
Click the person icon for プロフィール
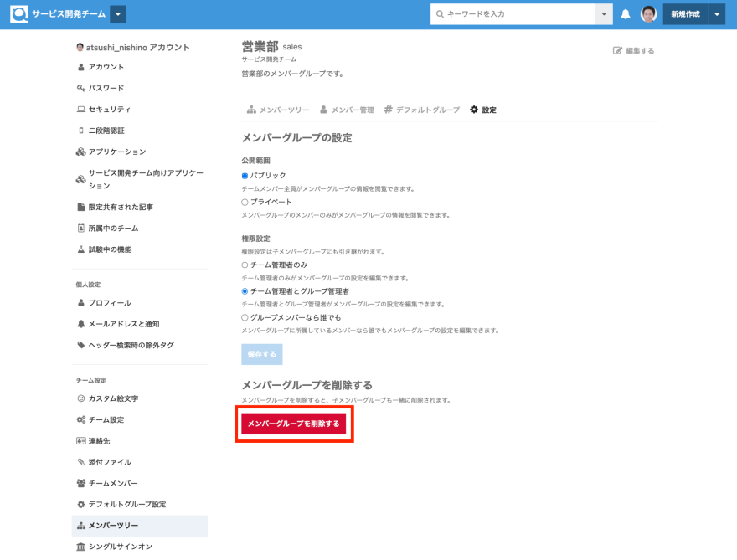coord(81,302)
